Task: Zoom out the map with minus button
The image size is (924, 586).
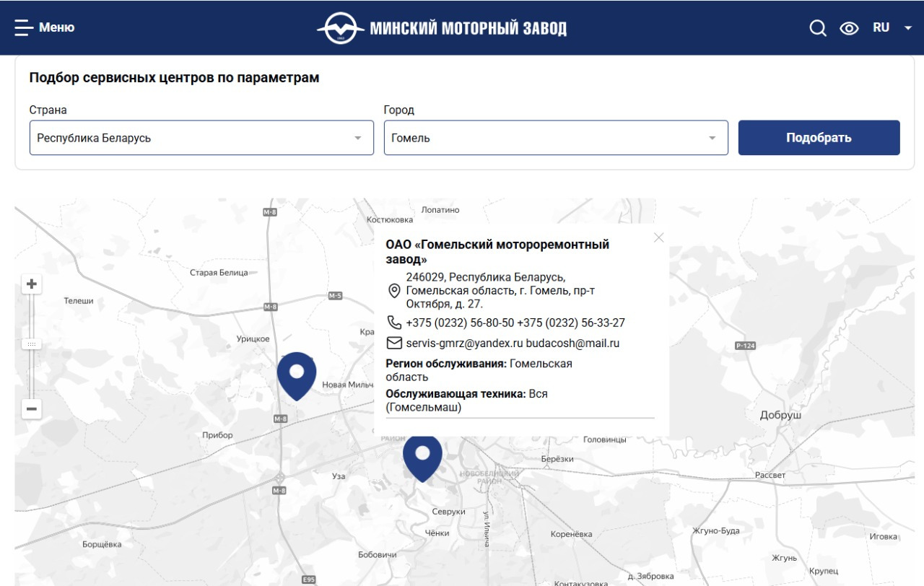Action: (x=31, y=409)
